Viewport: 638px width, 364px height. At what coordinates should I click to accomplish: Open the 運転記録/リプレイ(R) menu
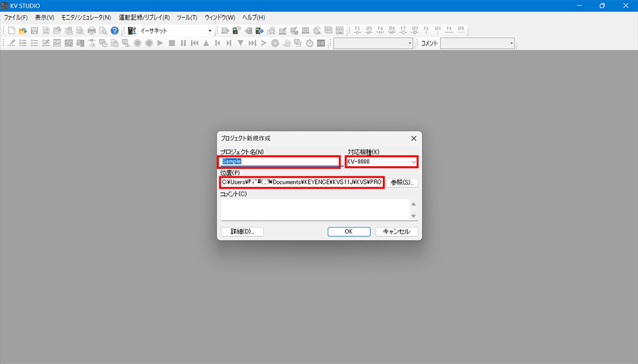pos(144,17)
